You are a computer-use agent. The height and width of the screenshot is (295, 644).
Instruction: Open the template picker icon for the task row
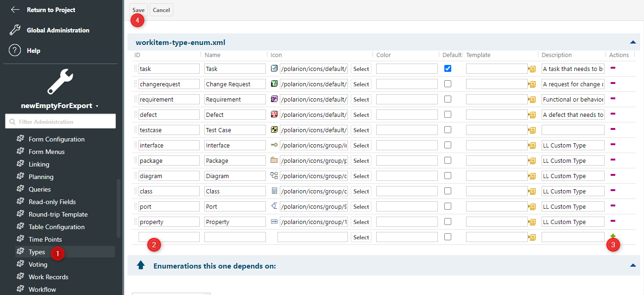532,68
